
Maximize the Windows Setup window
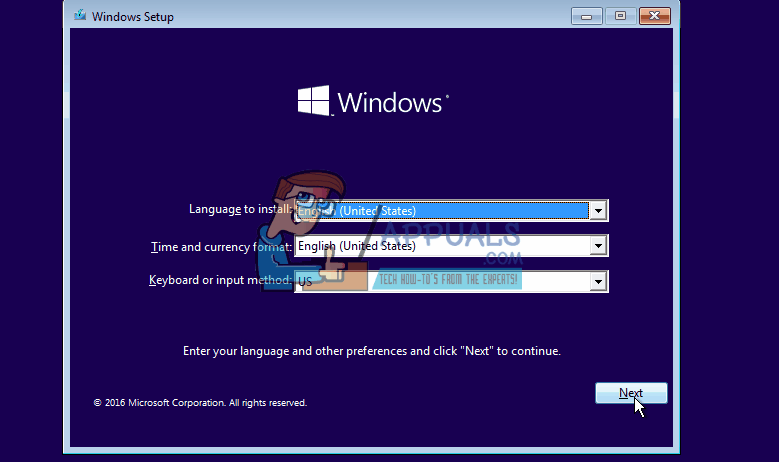[x=620, y=16]
